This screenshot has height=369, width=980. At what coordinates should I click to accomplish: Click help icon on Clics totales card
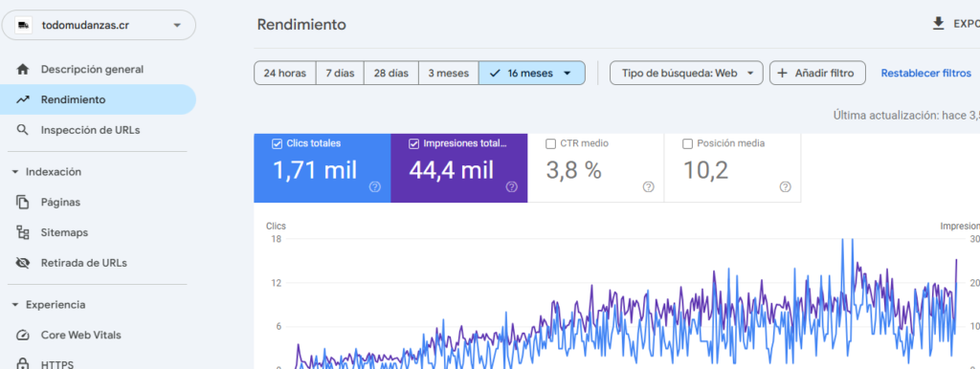point(375,186)
